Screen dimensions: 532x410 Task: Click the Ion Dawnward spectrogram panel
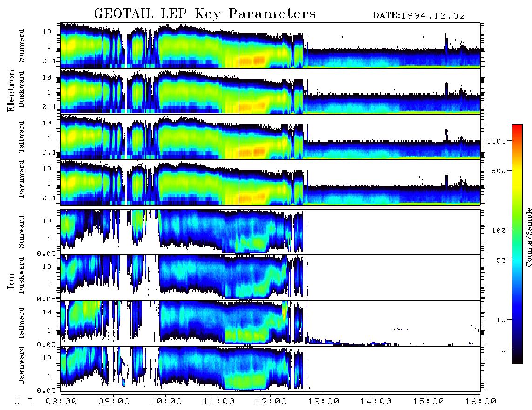270,369
